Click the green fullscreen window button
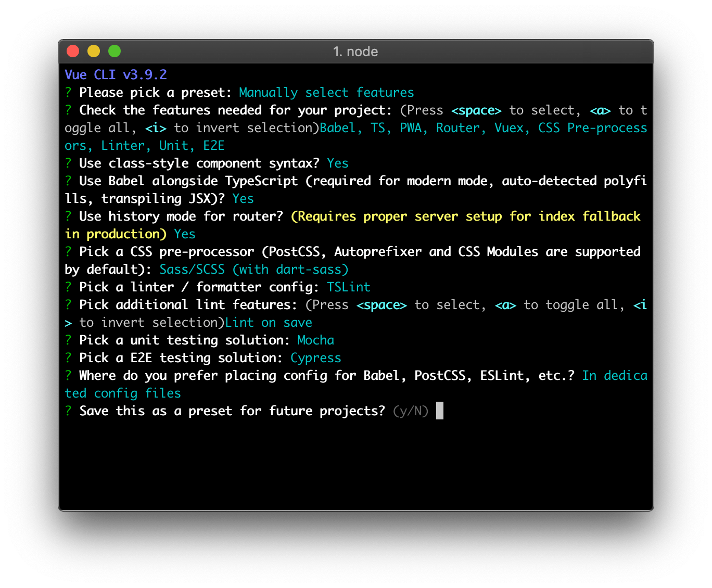 [115, 51]
